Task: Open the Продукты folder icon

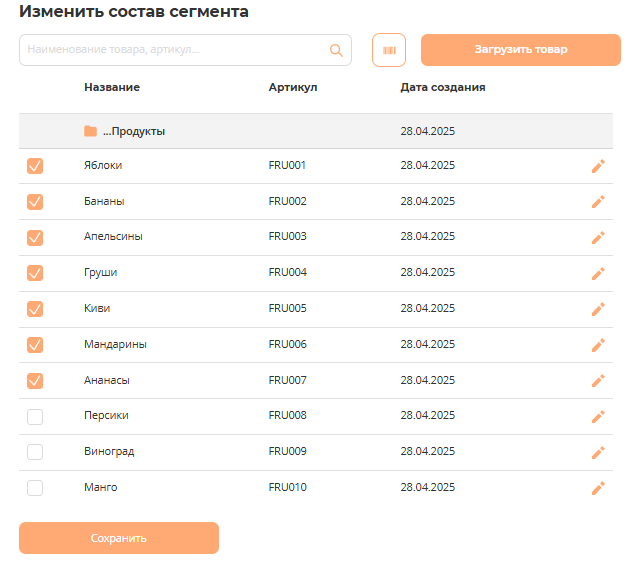Action: click(91, 131)
